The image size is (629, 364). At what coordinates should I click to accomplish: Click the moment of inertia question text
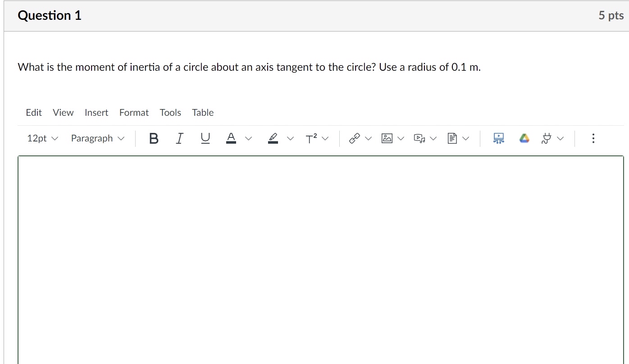tap(249, 68)
